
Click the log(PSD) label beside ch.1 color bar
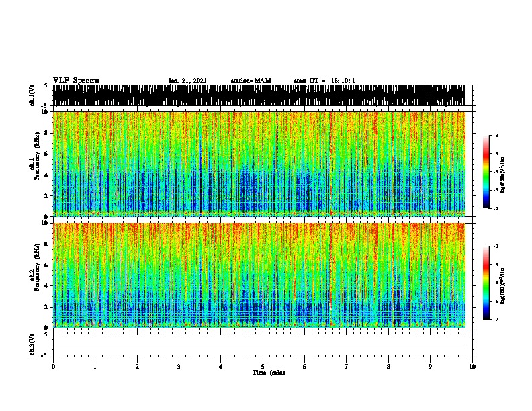[x=503, y=175]
